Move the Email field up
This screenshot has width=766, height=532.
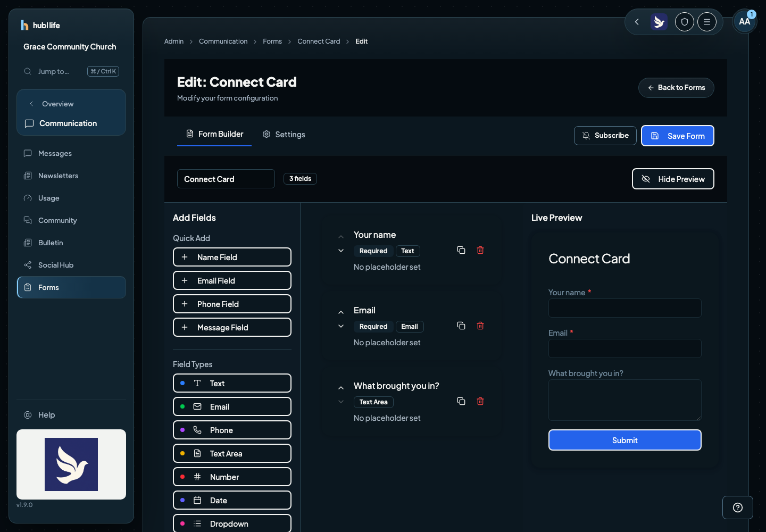pyautogui.click(x=341, y=312)
